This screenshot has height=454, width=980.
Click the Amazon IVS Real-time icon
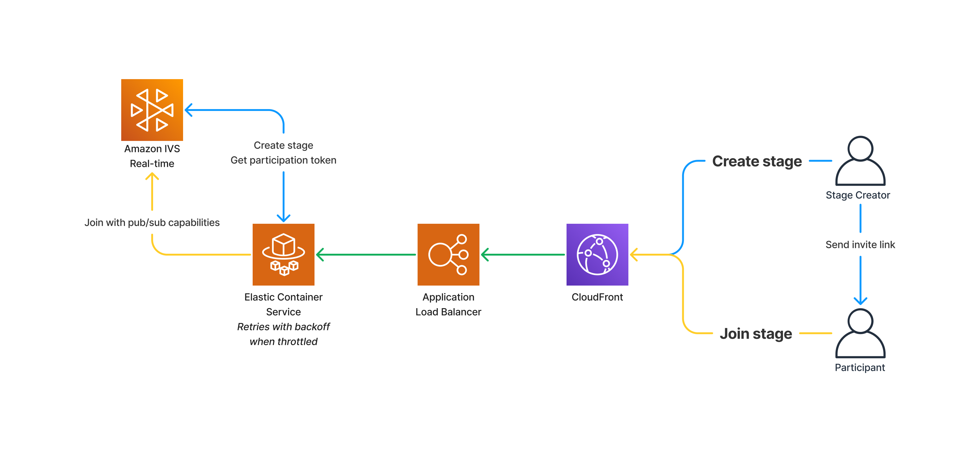pos(152,110)
